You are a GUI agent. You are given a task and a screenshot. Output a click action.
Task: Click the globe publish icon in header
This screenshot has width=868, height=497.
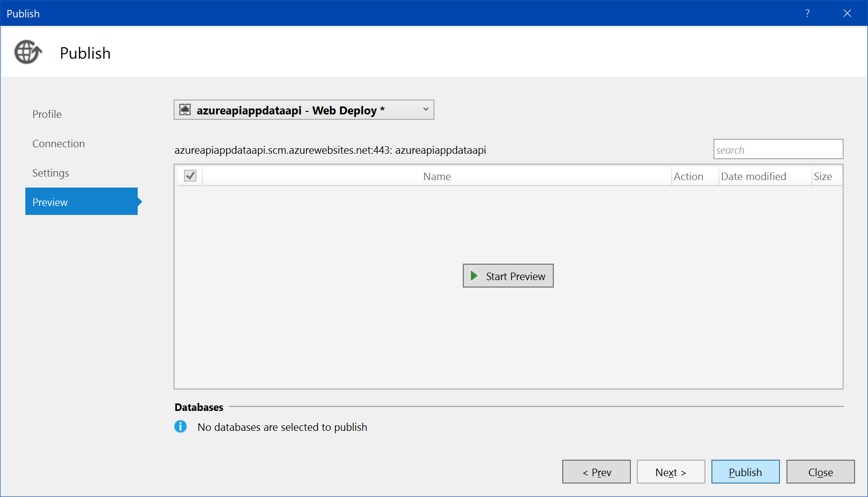click(x=28, y=52)
